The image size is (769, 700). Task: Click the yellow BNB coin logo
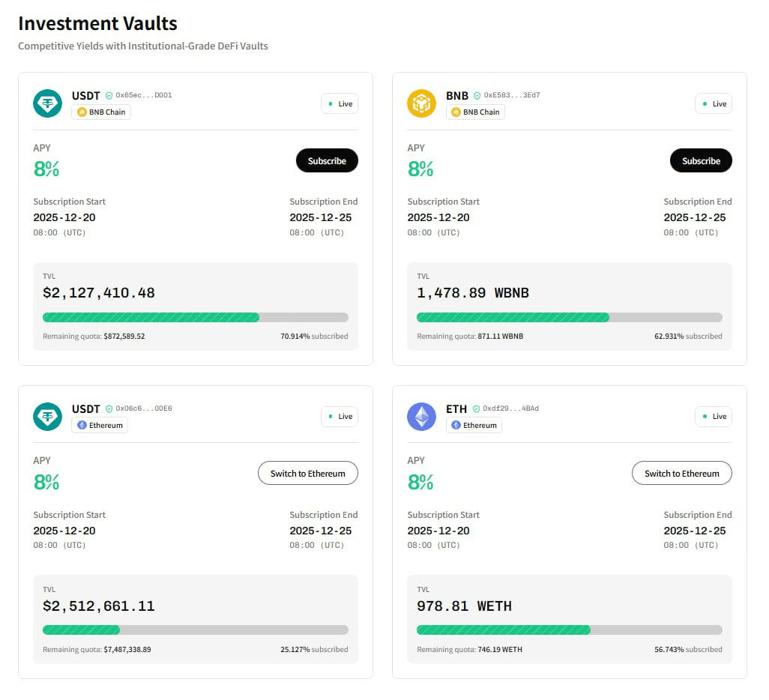click(x=421, y=103)
